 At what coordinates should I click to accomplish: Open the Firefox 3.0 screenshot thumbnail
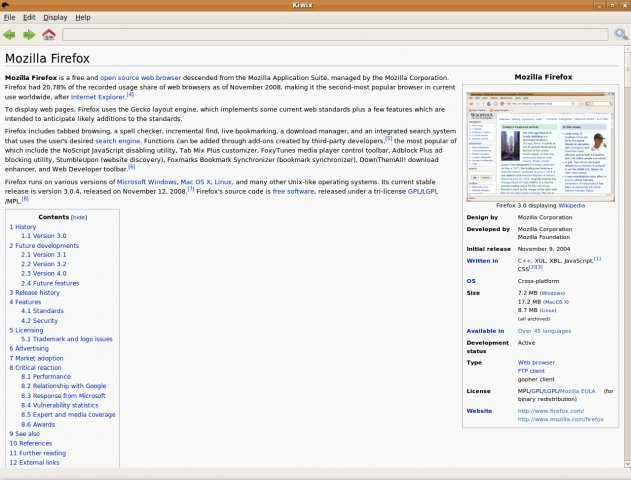(540, 146)
